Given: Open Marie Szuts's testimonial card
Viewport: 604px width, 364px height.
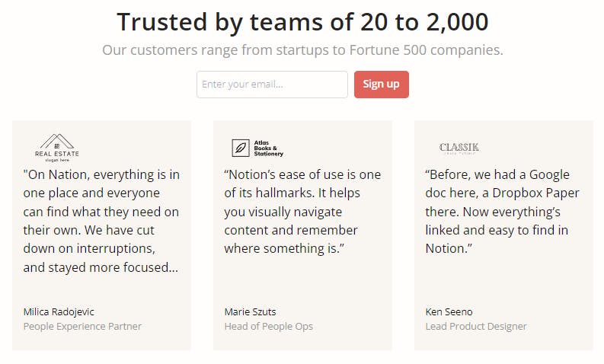Looking at the screenshot, I should 303,235.
